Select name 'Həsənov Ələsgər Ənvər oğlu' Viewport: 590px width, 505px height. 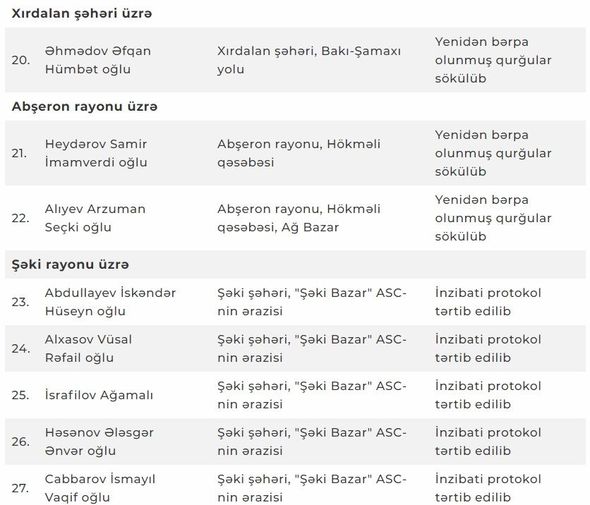pos(99,441)
